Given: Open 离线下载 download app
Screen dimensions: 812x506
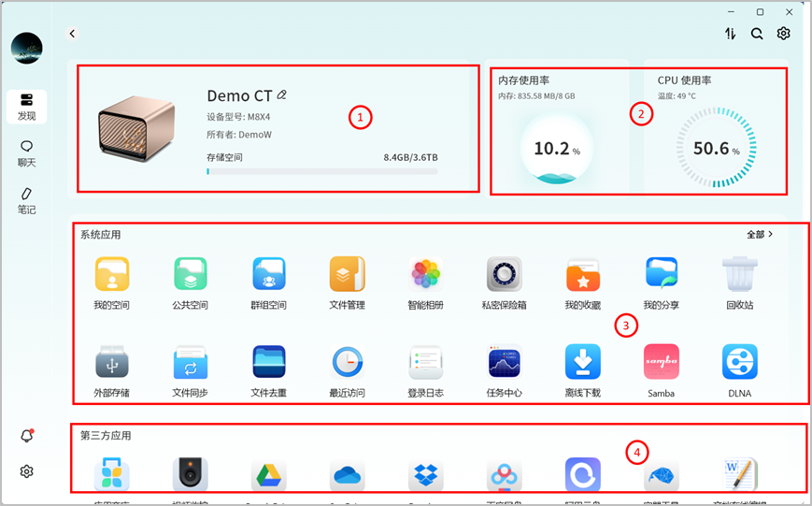Looking at the screenshot, I should (582, 362).
